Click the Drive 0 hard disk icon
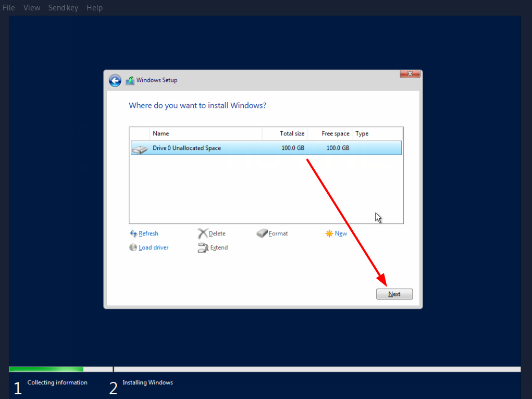Viewport: 532px width, 399px height. click(140, 149)
